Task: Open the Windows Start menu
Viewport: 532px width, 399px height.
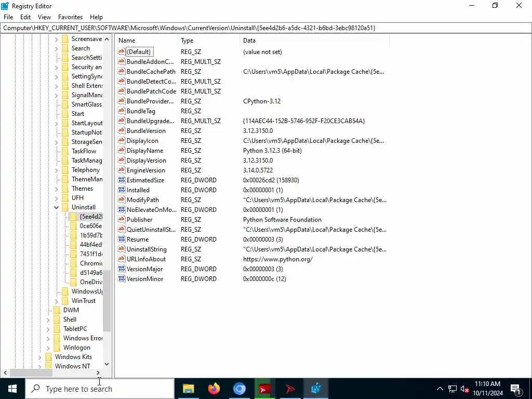Action: coord(12,389)
